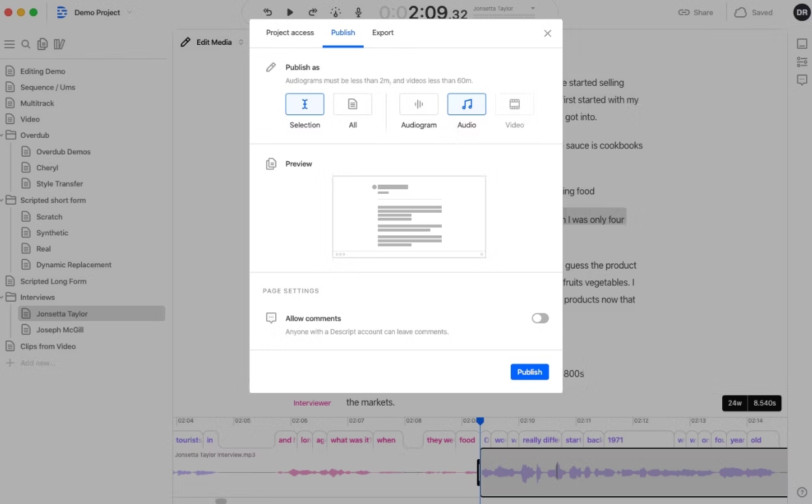Click the Redo arrow in top toolbar
Viewport: 812px width, 504px height.
[312, 12]
